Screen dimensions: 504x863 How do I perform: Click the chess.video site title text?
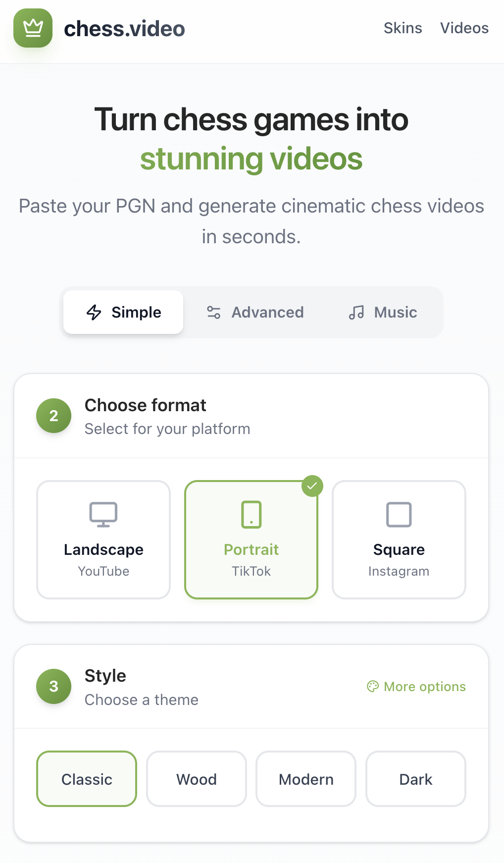(x=124, y=29)
